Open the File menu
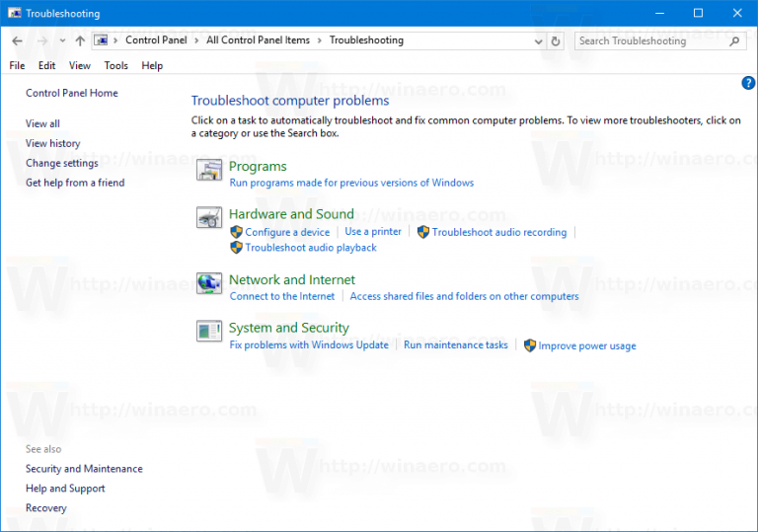758x532 pixels. pos(17,65)
